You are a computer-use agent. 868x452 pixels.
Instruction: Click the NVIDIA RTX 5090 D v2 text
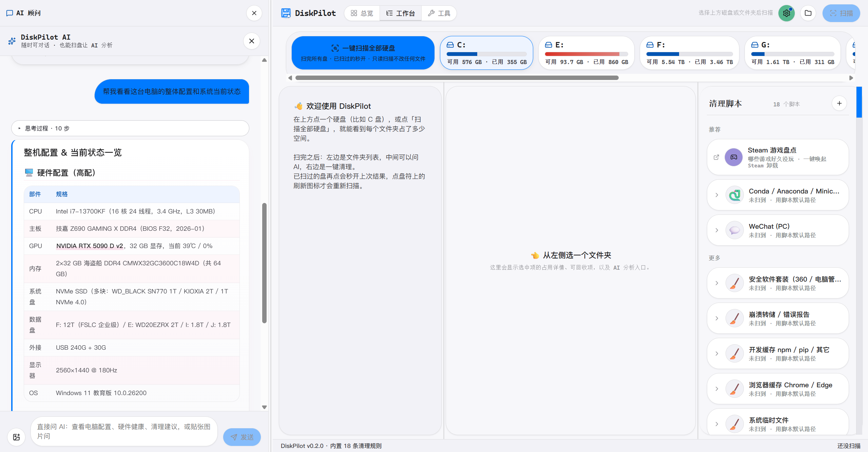[90, 246]
